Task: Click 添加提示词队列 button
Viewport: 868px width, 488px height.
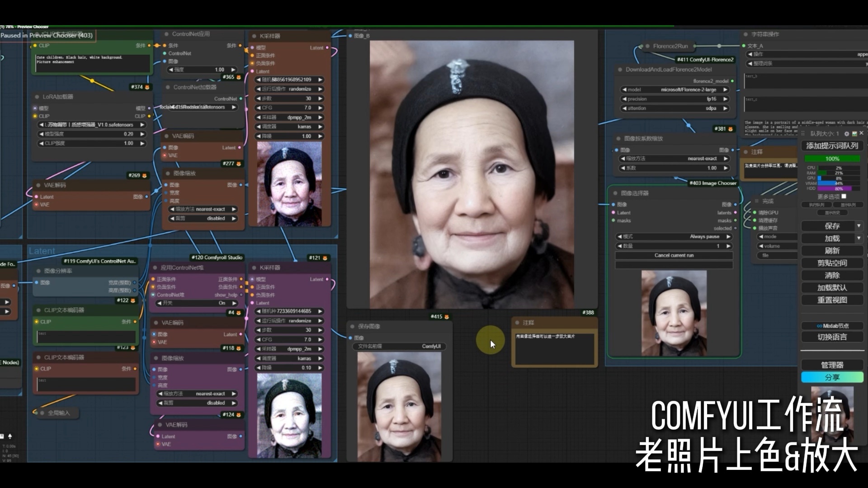Action: pos(832,146)
